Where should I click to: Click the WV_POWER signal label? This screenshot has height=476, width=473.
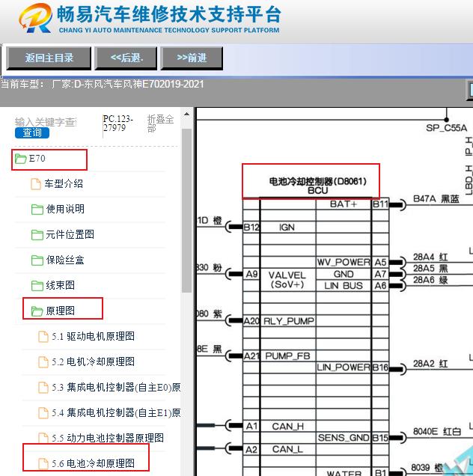click(344, 262)
